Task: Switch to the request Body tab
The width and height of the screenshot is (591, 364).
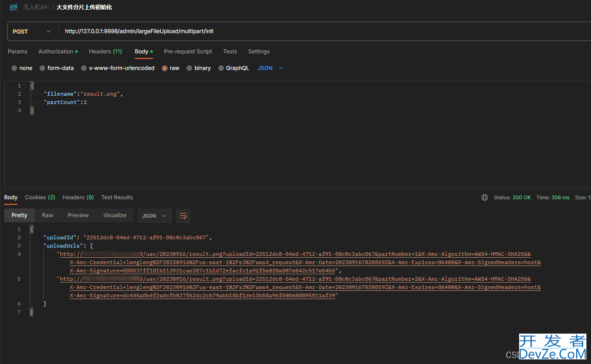Action: click(144, 52)
